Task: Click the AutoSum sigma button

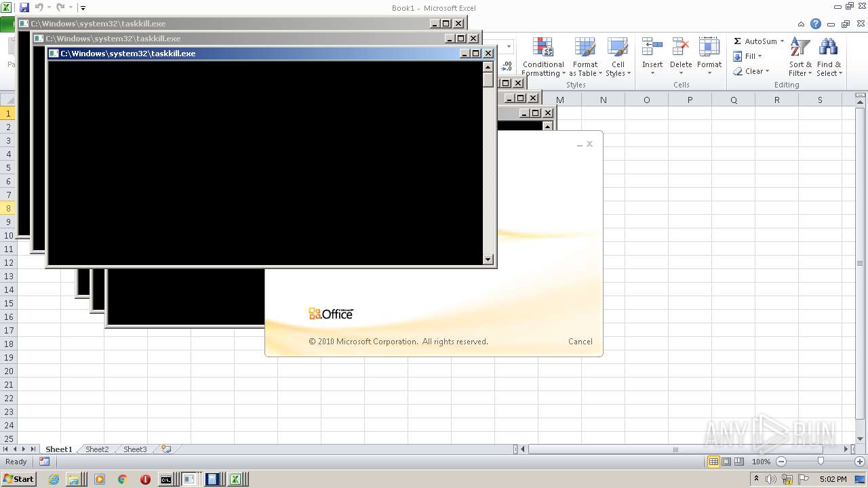Action: tap(738, 41)
